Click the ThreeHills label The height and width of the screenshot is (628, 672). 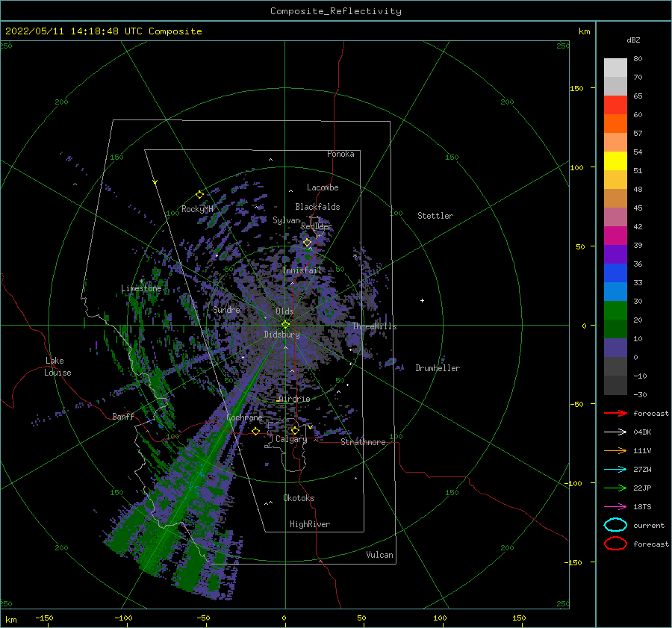[x=375, y=326]
